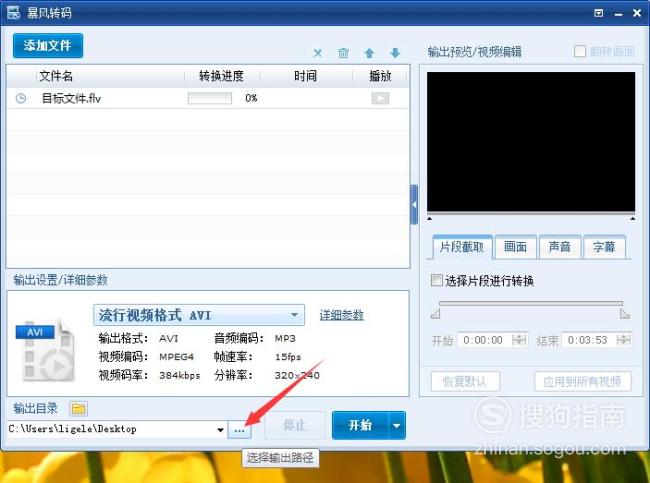Click the 暴风转码 app logo icon
The width and height of the screenshot is (650, 483).
tap(13, 13)
